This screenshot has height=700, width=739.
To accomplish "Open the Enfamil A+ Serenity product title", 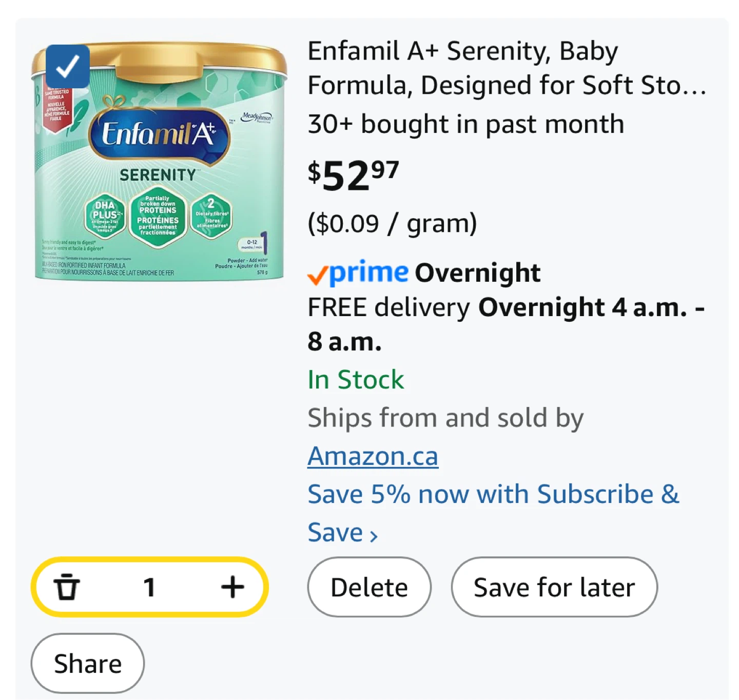I will 506,68.
